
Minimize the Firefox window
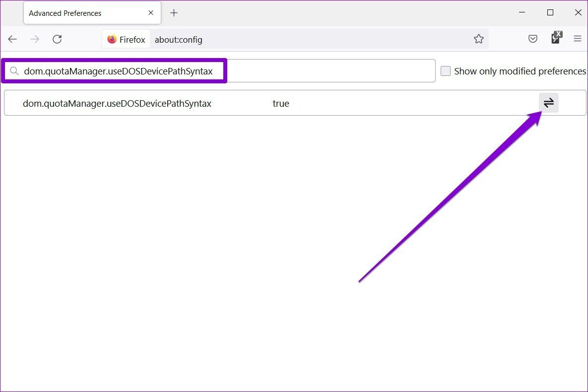point(522,12)
